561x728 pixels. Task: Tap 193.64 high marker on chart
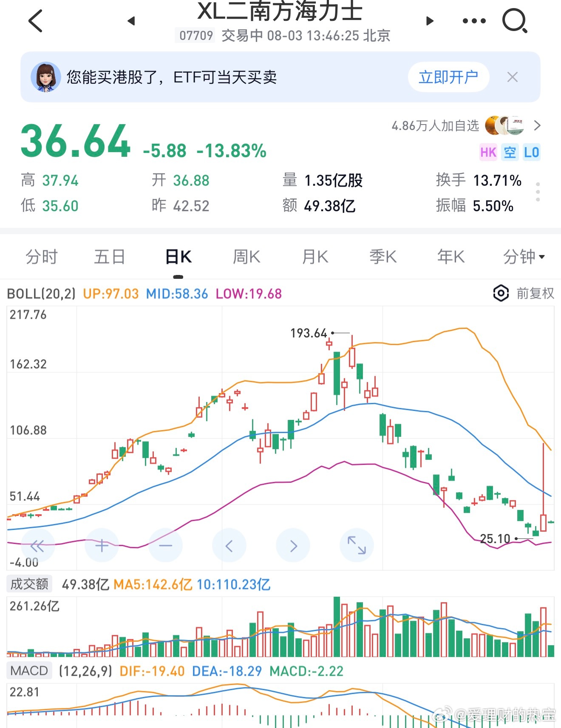pos(309,333)
